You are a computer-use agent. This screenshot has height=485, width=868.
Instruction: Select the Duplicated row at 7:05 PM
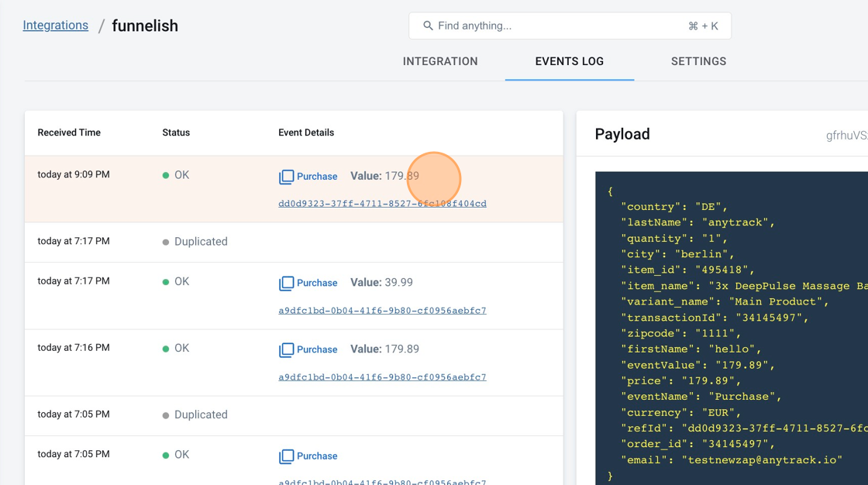[294, 415]
